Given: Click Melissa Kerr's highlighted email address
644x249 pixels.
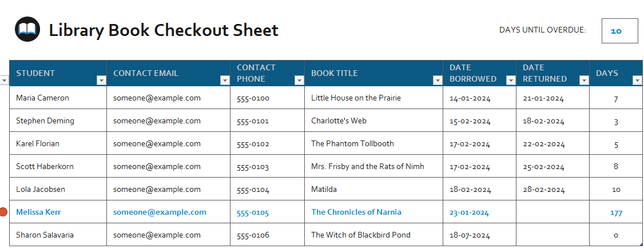Looking at the screenshot, I should point(160,212).
